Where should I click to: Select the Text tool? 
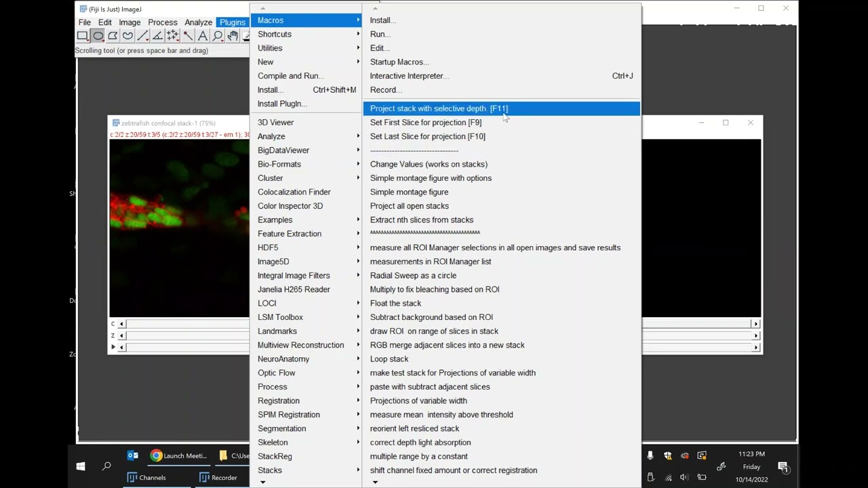[x=203, y=36]
